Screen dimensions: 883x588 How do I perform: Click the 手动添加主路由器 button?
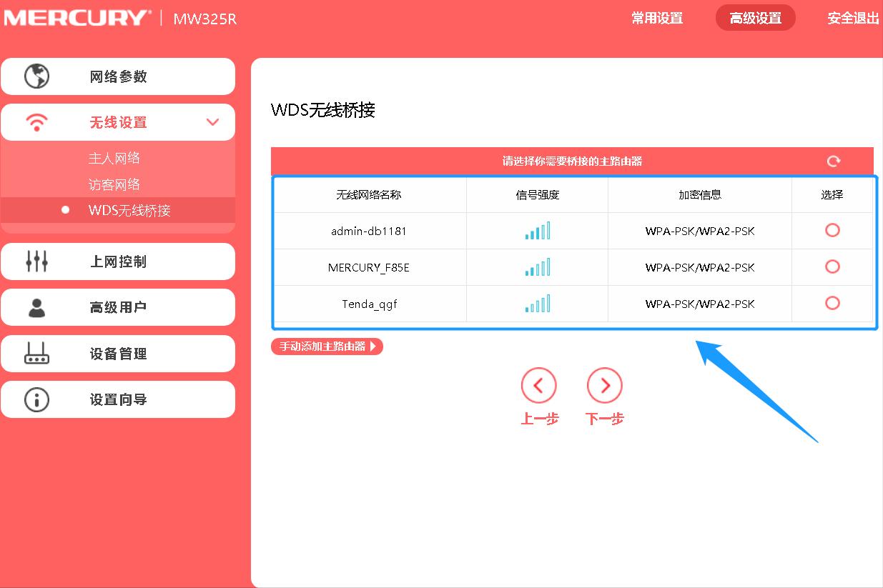[x=327, y=347]
